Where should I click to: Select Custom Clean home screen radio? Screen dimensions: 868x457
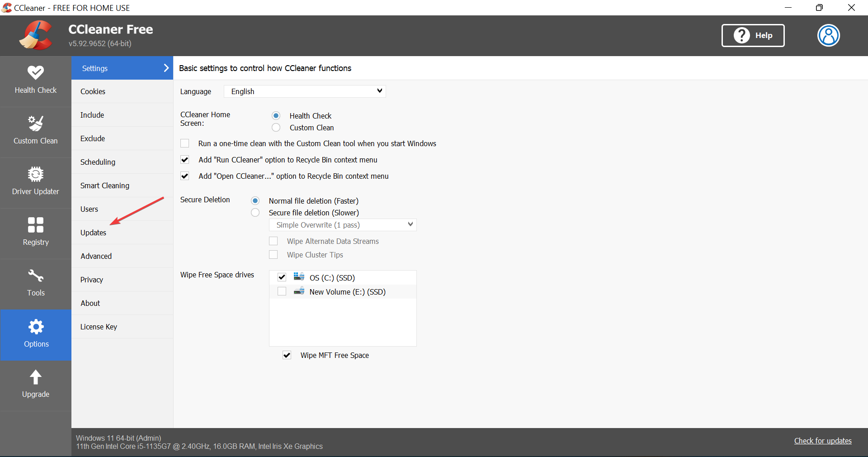(x=276, y=128)
